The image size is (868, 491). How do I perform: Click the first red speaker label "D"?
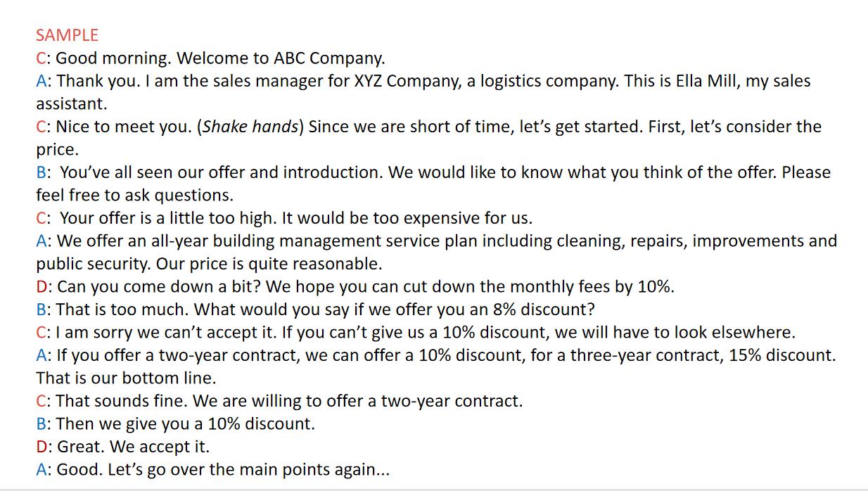tap(42, 287)
